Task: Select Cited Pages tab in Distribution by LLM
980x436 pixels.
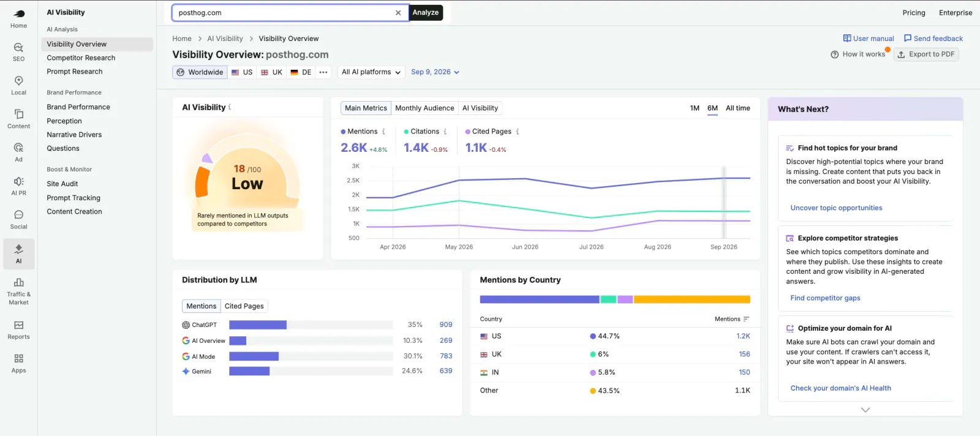Action: click(244, 306)
